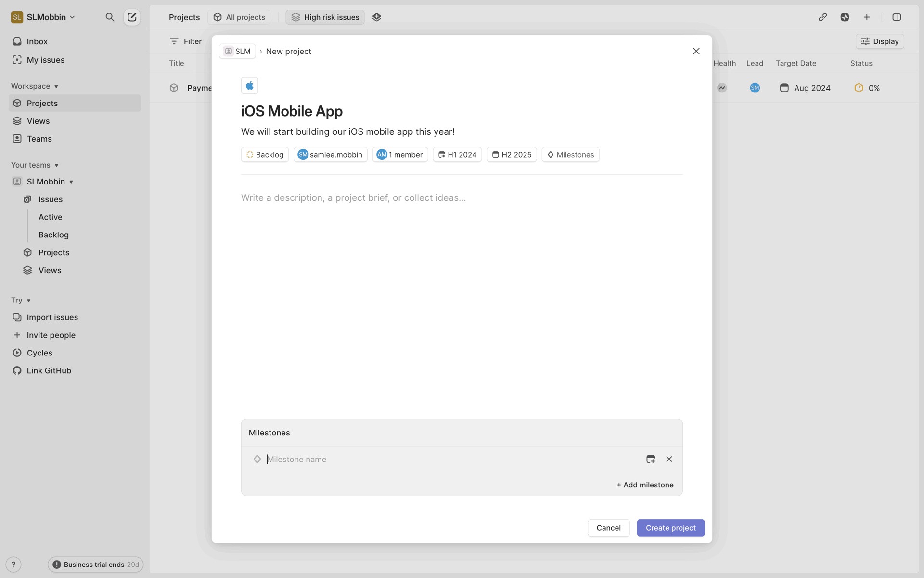Click the milestone target date calendar icon
This screenshot has width=924, height=578.
tap(651, 459)
